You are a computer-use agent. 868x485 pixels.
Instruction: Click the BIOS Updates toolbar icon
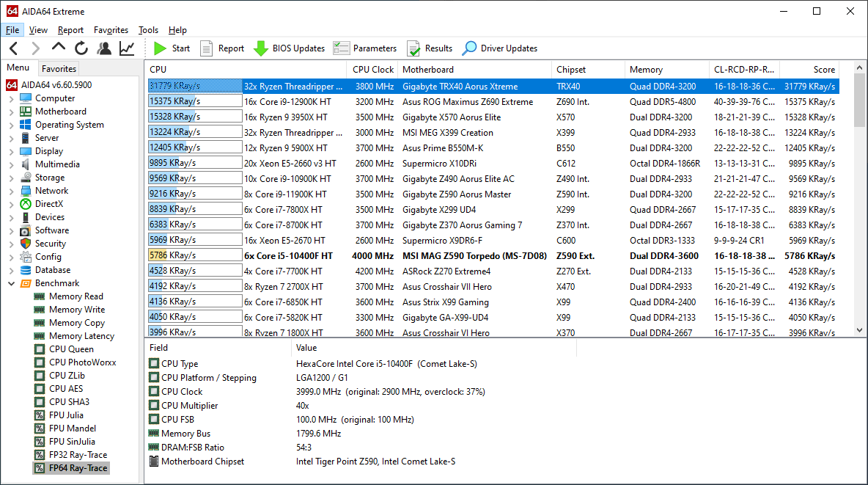(290, 48)
